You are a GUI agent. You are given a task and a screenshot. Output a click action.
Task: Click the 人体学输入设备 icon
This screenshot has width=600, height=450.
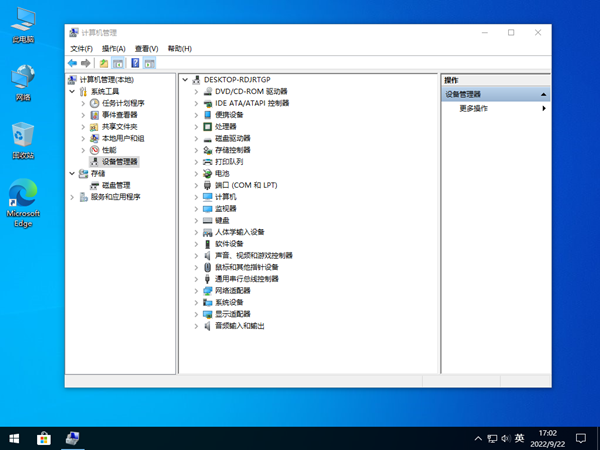pos(207,232)
